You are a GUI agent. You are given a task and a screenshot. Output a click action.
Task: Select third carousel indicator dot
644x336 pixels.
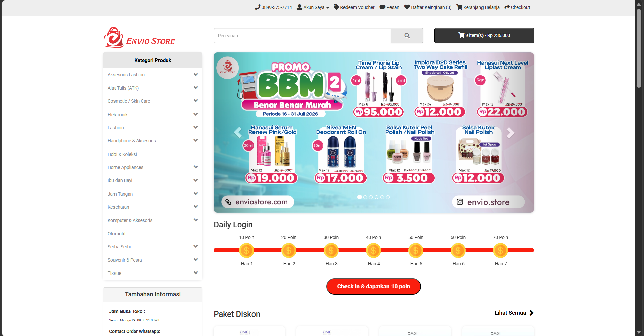(x=371, y=197)
